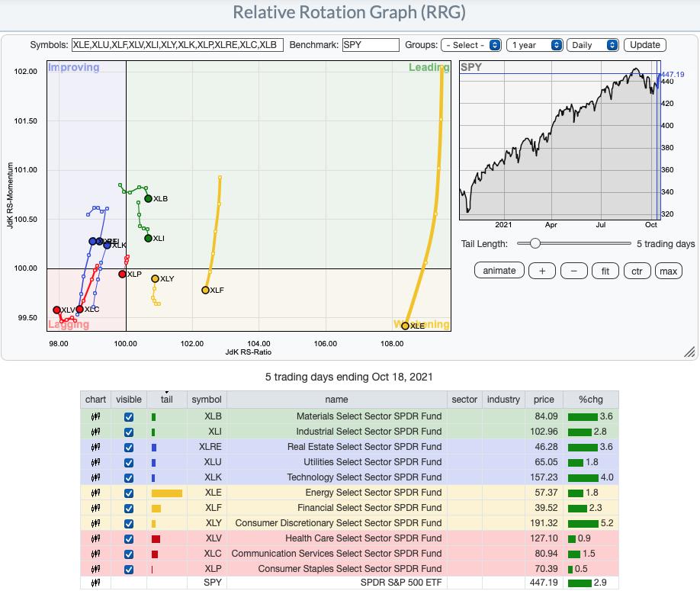
Task: Click the XLK marker dot on graph
Action: 108,245
